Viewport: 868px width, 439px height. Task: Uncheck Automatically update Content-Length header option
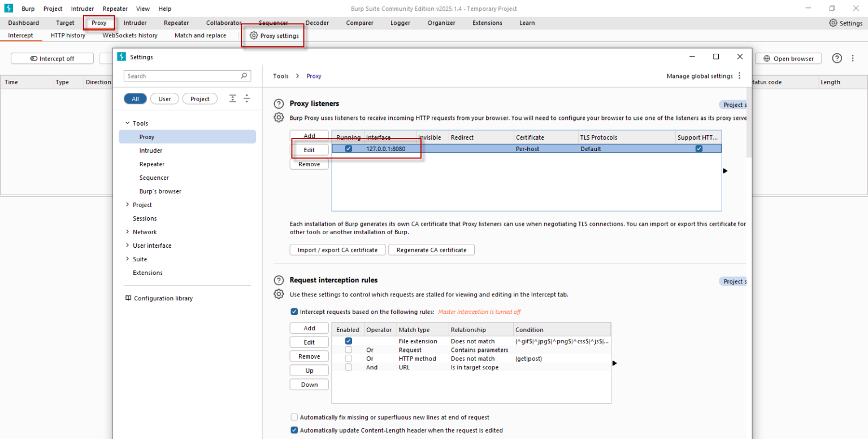click(294, 430)
